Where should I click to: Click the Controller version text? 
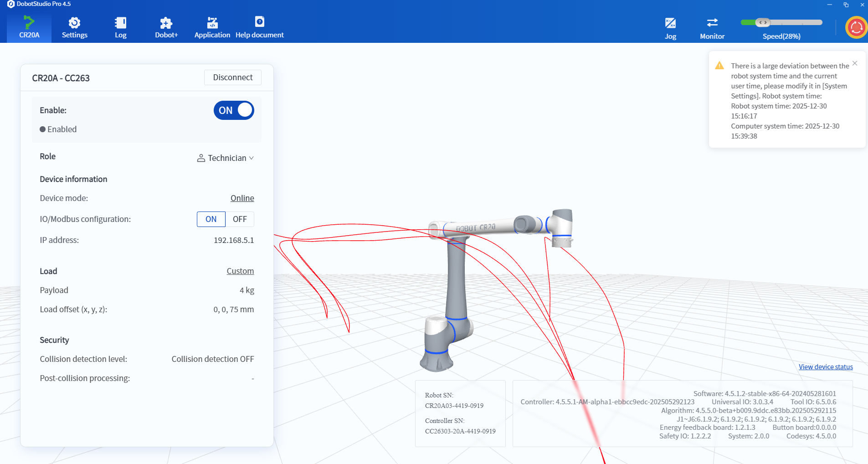pyautogui.click(x=607, y=402)
